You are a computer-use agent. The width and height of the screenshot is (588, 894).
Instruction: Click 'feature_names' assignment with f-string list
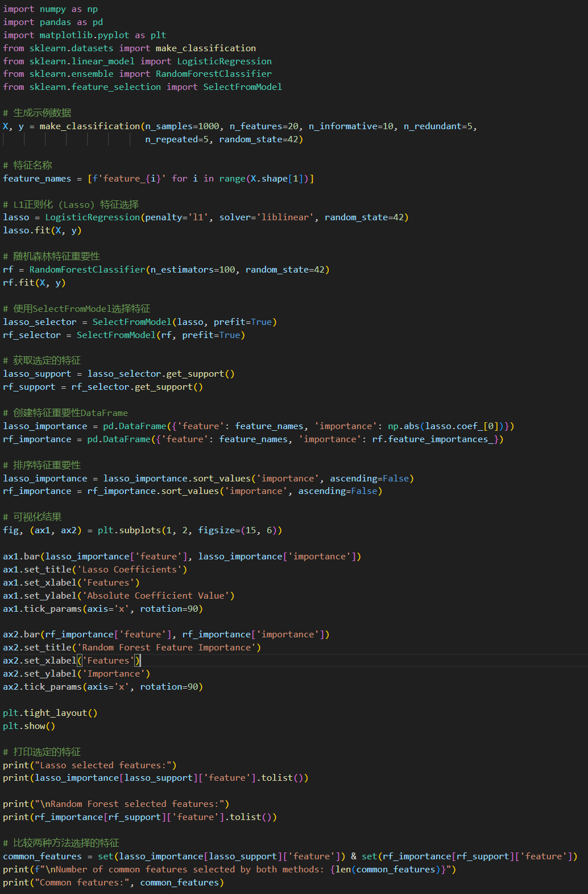[159, 179]
